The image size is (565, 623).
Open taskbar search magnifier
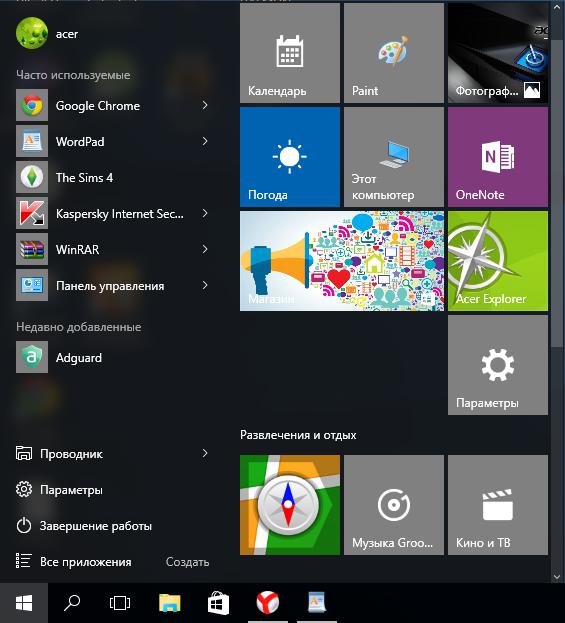coord(72,603)
